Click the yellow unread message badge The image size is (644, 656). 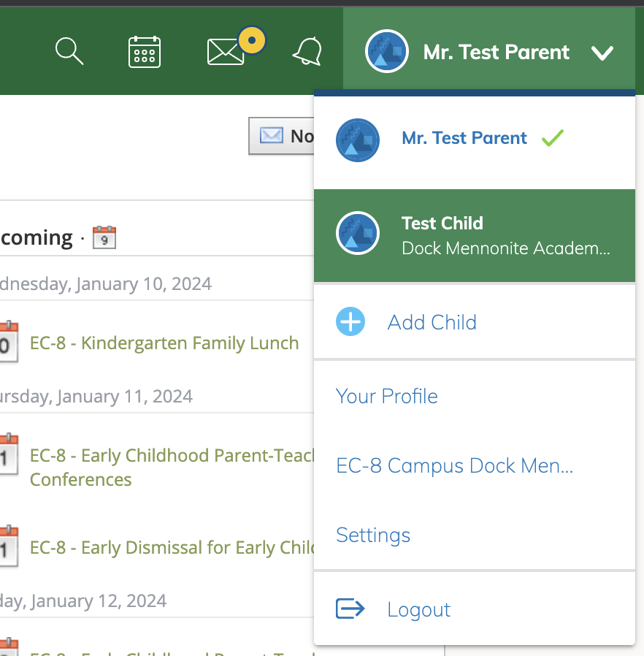(252, 40)
